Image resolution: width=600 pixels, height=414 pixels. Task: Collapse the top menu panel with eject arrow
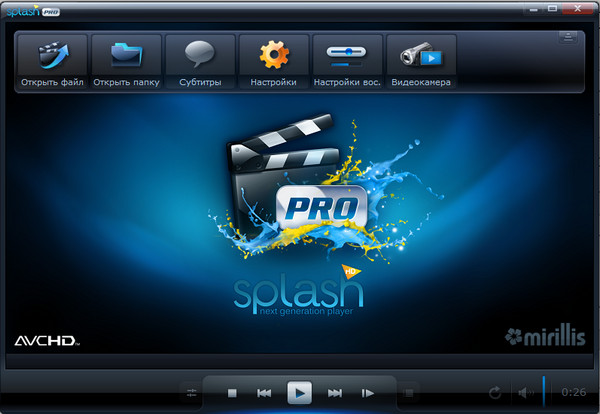click(567, 38)
